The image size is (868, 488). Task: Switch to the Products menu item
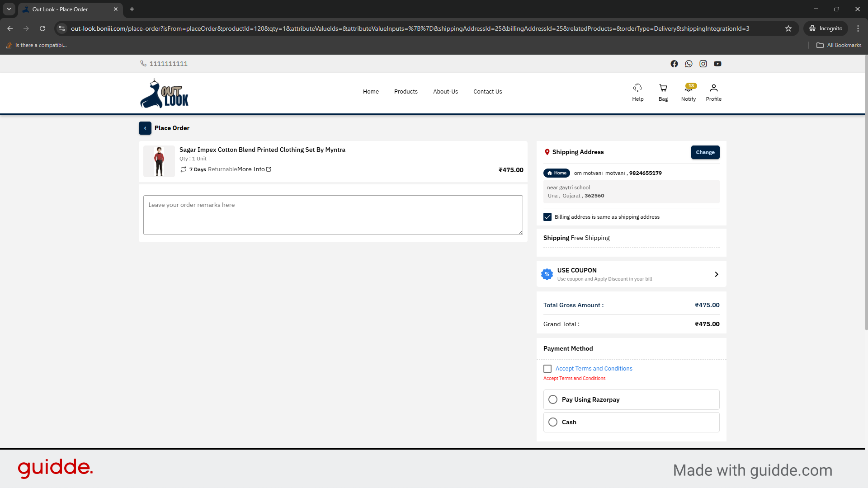[406, 91]
